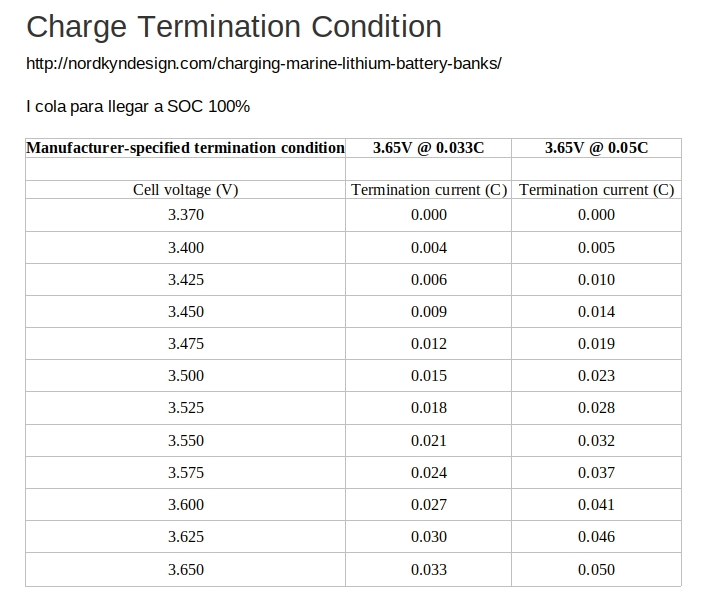The height and width of the screenshot is (603, 705).
Task: Click the 0.050 value in bottom row
Action: click(597, 570)
